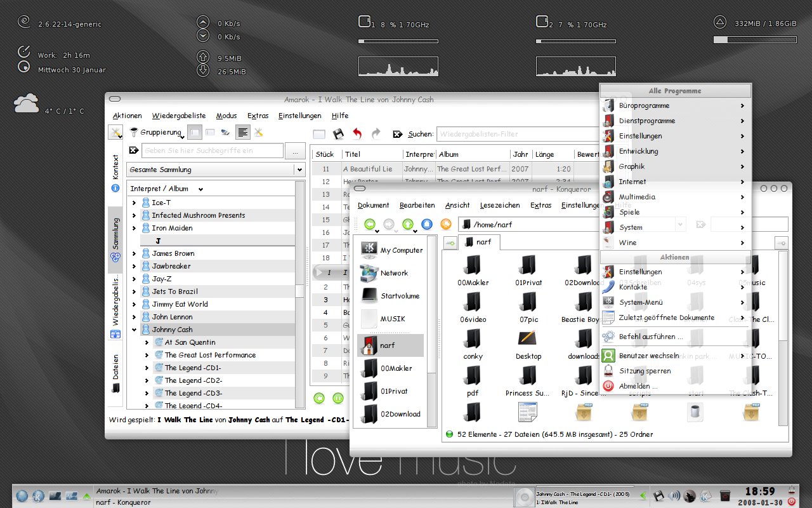
Task: Click the volume speaker tray icon
Action: [674, 496]
